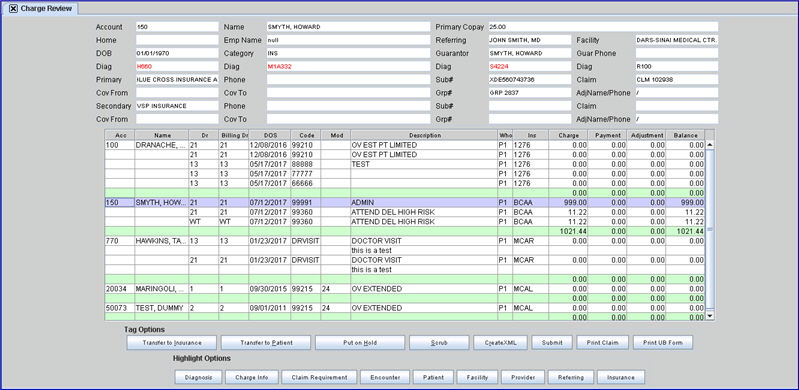
Task: Click Print UB Form button
Action: tap(663, 343)
